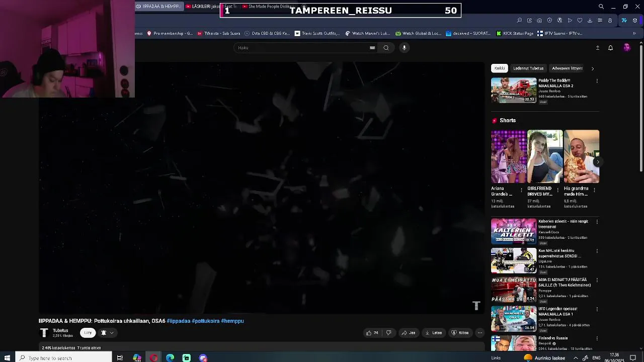Screen dimensions: 644x362
Task: Open browser downloads icon
Action: tap(590, 21)
